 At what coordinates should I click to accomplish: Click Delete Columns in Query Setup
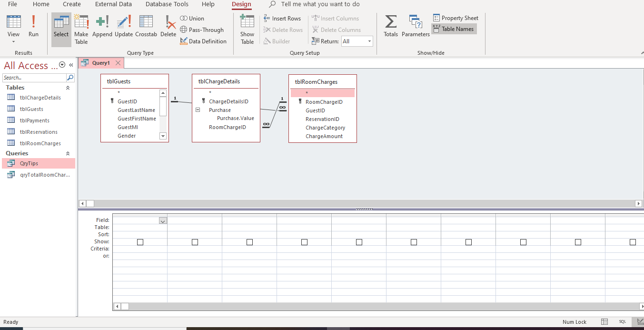tap(337, 30)
